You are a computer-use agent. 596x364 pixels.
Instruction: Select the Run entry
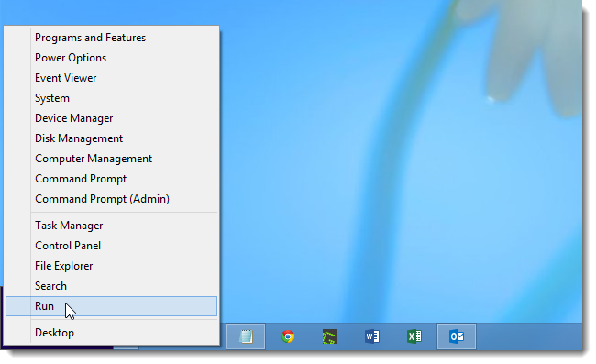point(111,306)
